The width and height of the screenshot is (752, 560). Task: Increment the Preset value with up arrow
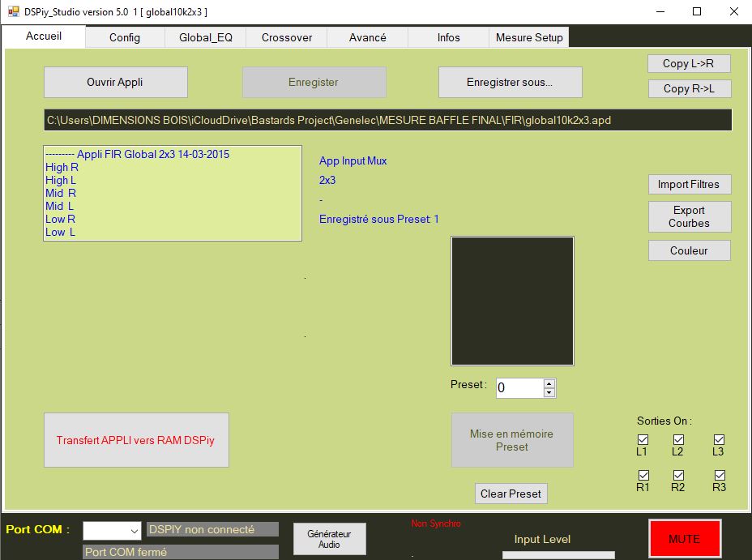(549, 383)
